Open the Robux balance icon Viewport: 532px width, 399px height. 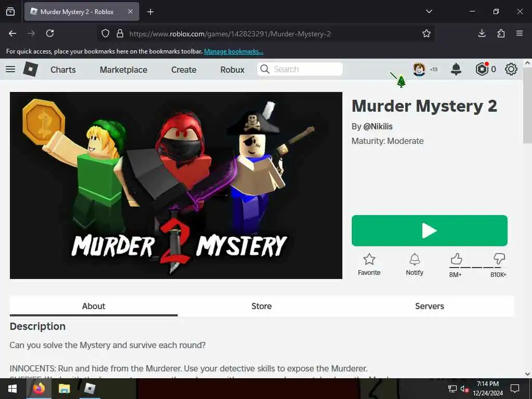(482, 69)
